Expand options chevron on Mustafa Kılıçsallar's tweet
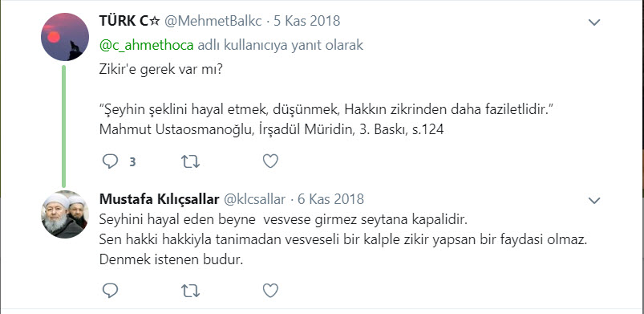 594,201
